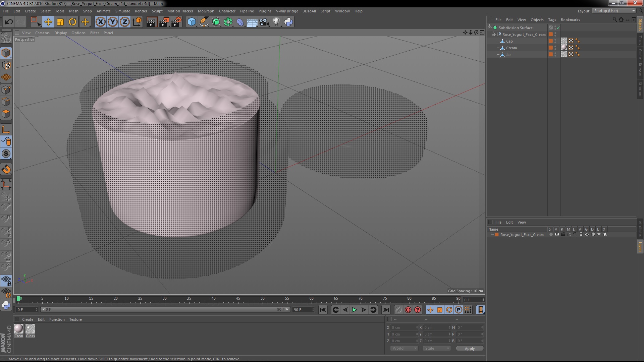The height and width of the screenshot is (362, 644).
Task: Open the World coordinate system dropdown
Action: (x=404, y=349)
